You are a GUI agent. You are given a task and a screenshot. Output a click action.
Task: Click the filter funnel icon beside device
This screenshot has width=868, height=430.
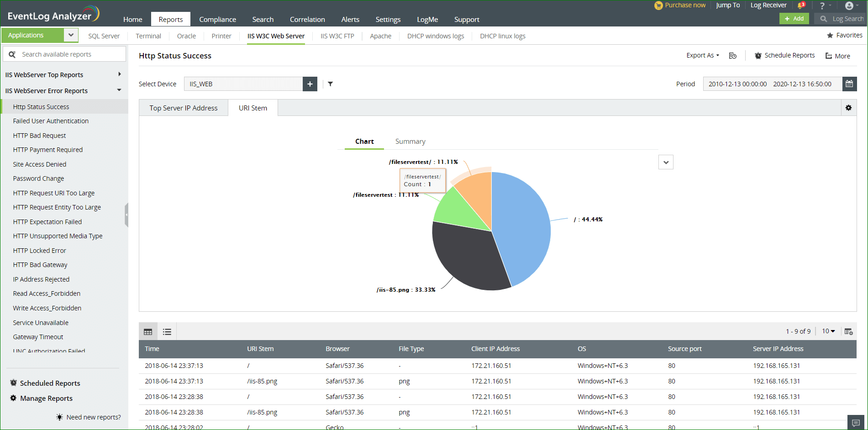pos(330,84)
